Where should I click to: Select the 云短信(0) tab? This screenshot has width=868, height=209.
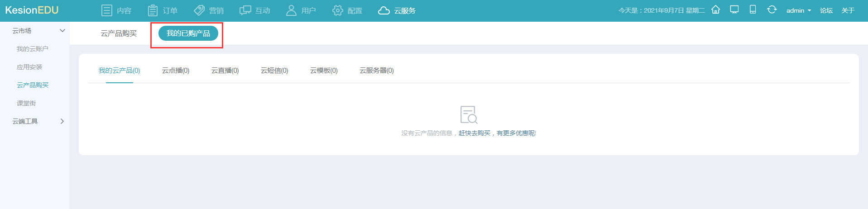pos(274,71)
